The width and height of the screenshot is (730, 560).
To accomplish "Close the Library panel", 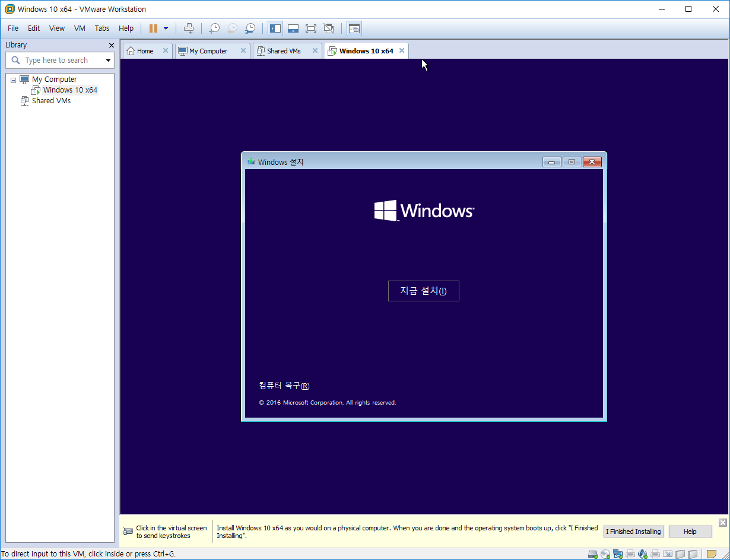I will tap(112, 45).
